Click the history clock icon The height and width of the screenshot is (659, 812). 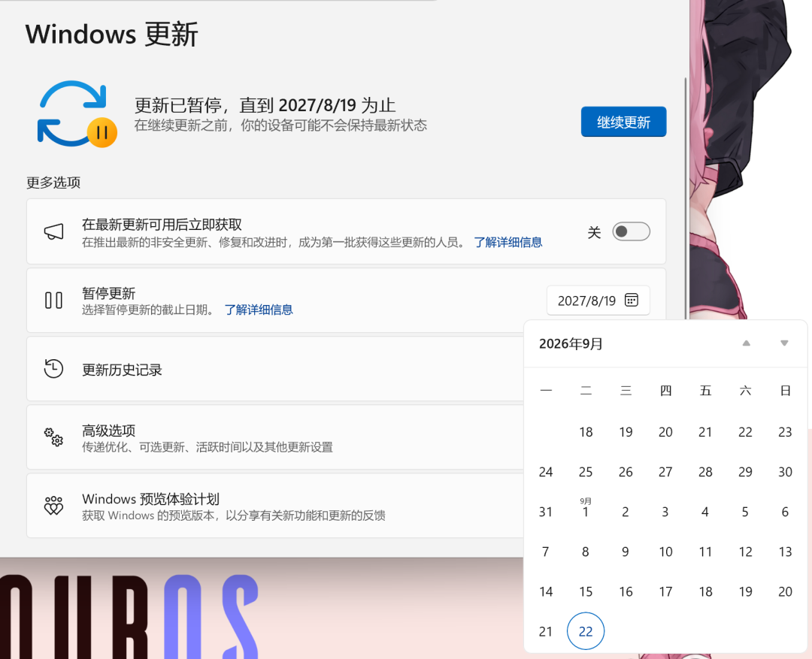pos(54,369)
